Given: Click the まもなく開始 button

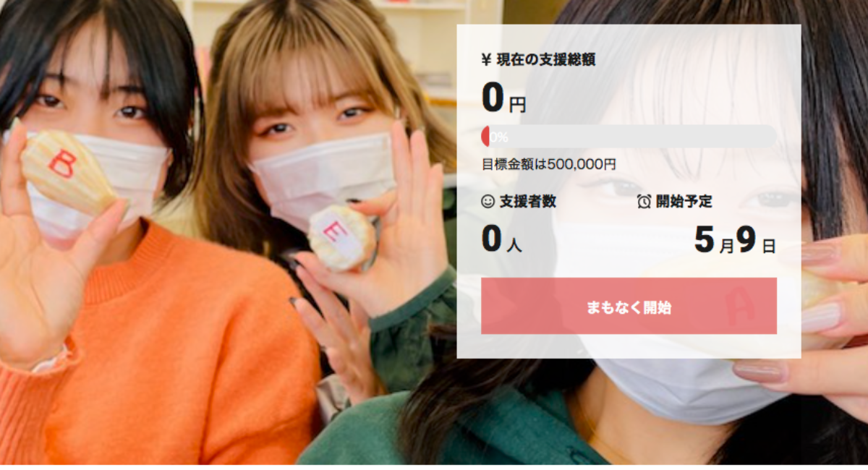Looking at the screenshot, I should [629, 307].
